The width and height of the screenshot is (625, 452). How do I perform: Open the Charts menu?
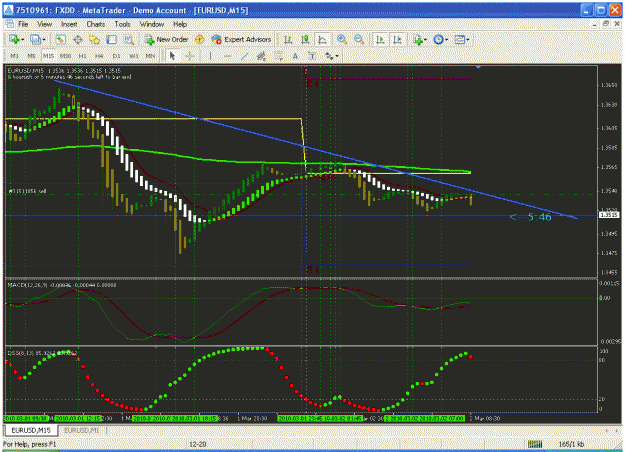(96, 24)
